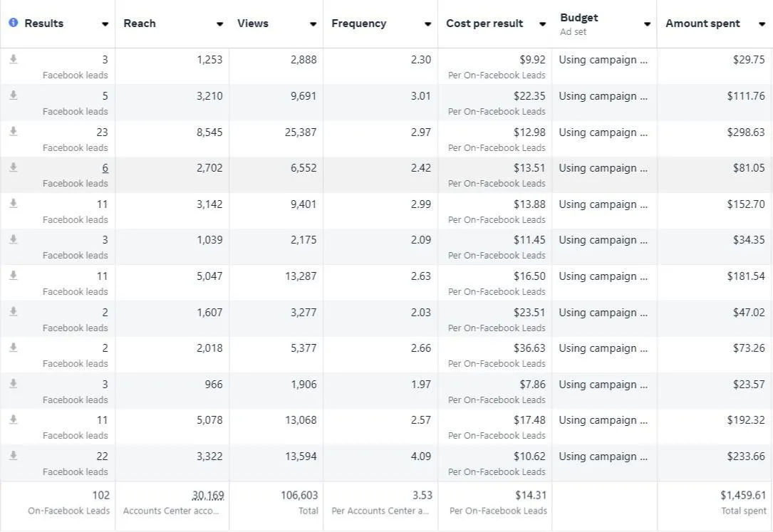Click the total reach value 30,169
773x532 pixels.
coord(207,496)
